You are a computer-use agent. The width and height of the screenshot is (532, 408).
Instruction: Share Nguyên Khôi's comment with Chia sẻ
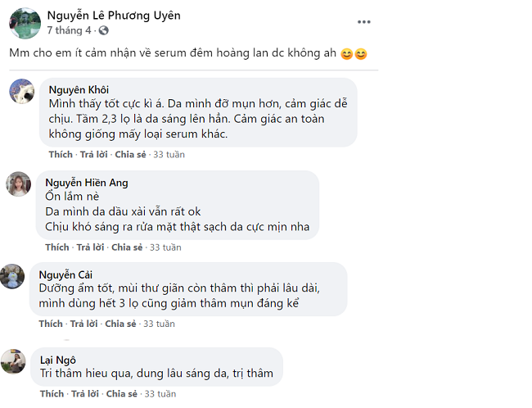tap(130, 155)
